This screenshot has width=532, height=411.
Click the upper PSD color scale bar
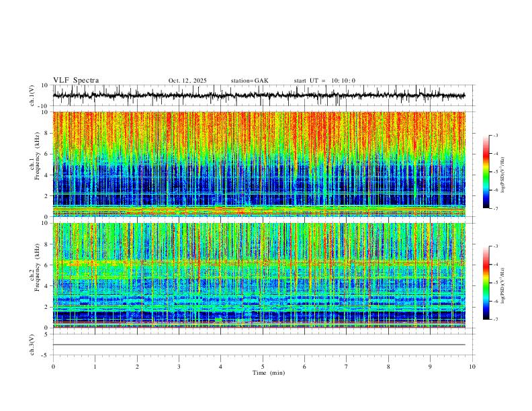486,172
